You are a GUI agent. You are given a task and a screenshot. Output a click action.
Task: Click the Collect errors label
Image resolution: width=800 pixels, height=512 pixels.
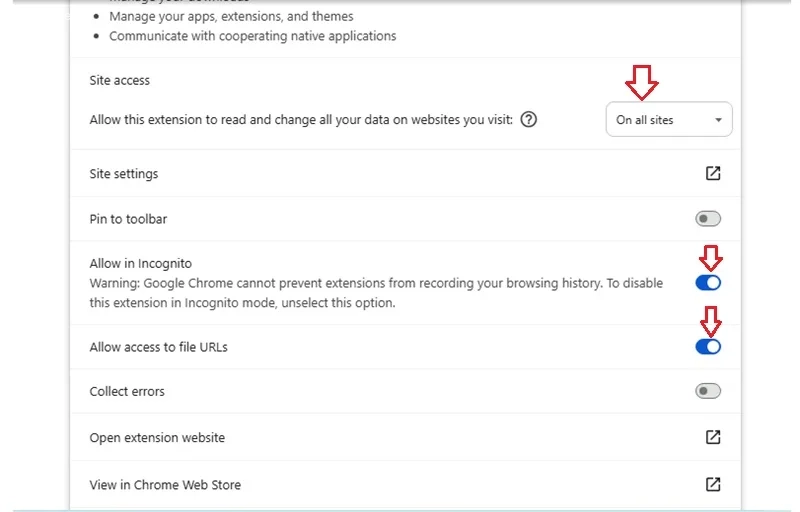127,392
